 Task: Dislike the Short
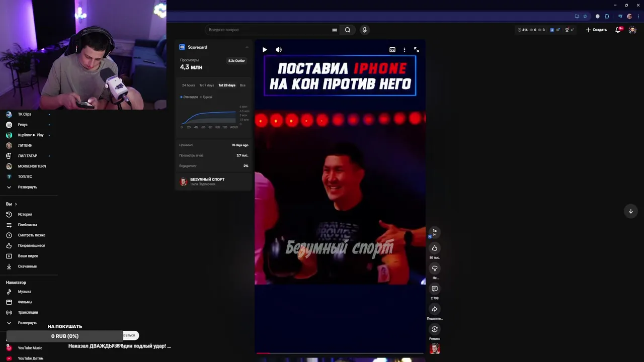tap(435, 268)
